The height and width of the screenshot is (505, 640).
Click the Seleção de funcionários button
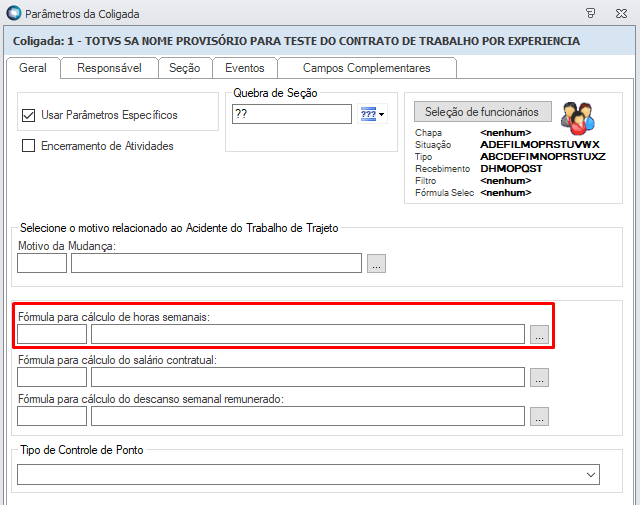[482, 111]
